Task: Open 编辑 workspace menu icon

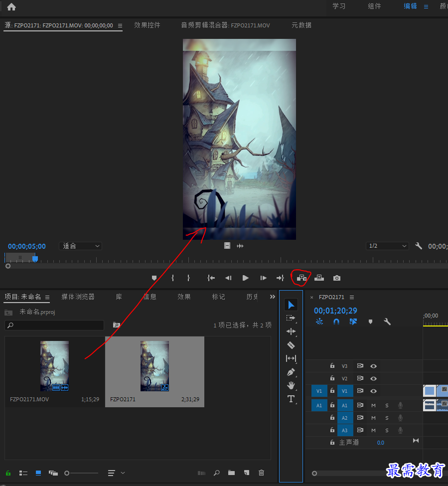Action: tap(426, 6)
